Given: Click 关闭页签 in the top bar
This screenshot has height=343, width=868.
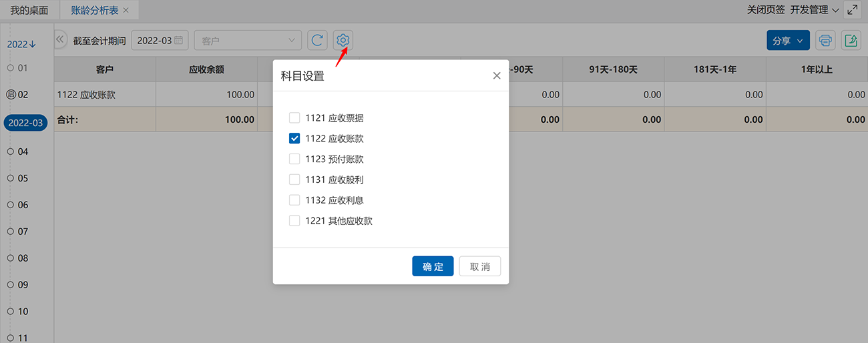Looking at the screenshot, I should pos(765,10).
